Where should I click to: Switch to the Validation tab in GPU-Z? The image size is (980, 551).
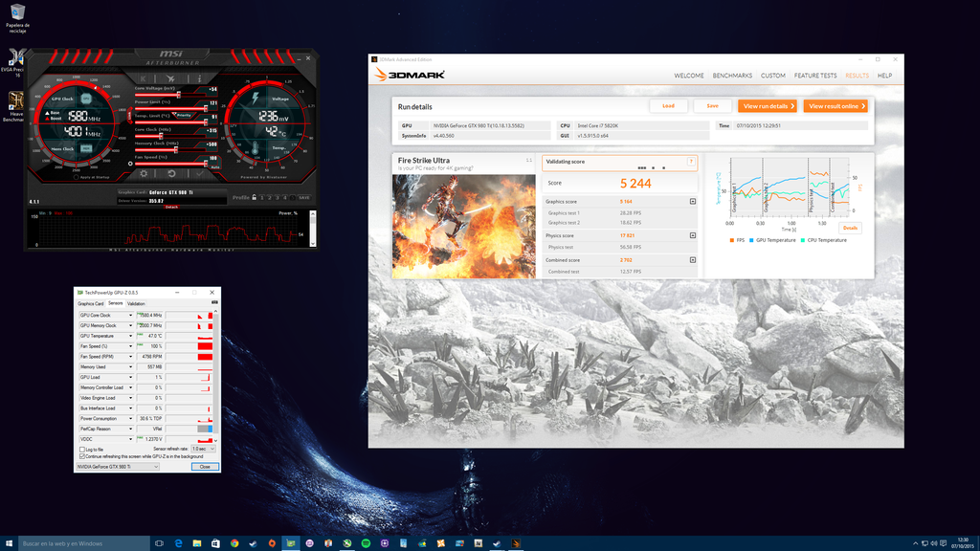136,303
